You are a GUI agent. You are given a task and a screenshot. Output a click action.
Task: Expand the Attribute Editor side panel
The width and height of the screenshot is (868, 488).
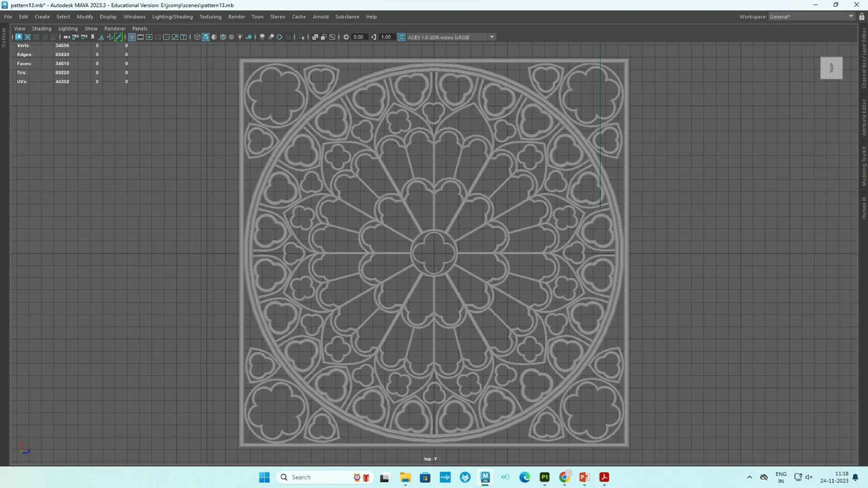(x=863, y=117)
